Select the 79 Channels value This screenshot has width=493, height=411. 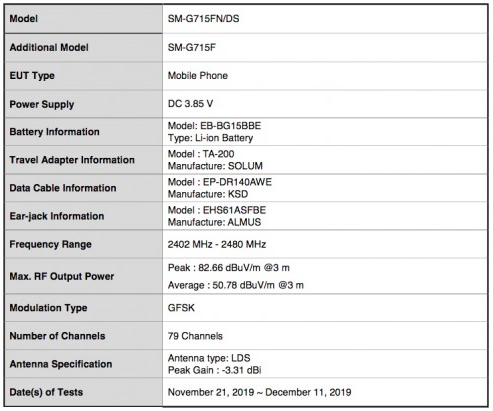pyautogui.click(x=195, y=336)
